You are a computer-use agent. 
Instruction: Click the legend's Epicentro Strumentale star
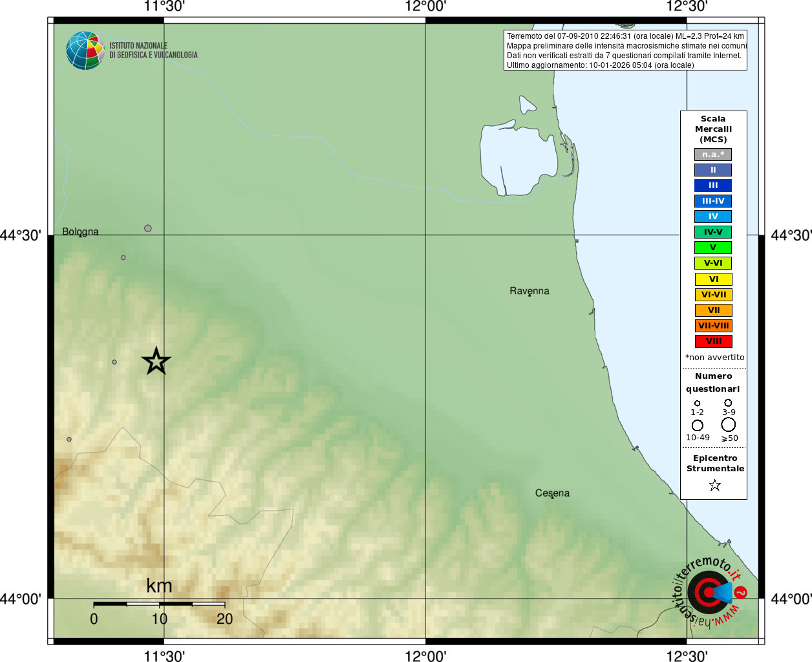click(714, 485)
